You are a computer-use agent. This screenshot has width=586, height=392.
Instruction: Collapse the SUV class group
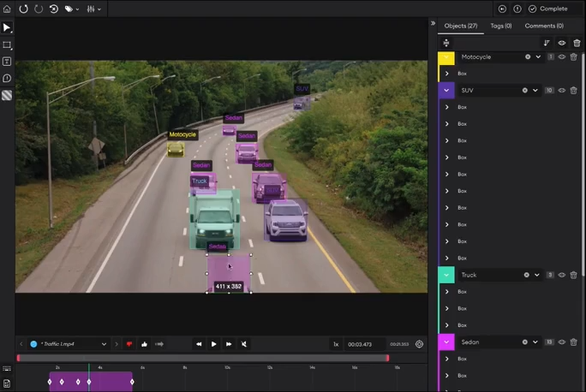446,91
